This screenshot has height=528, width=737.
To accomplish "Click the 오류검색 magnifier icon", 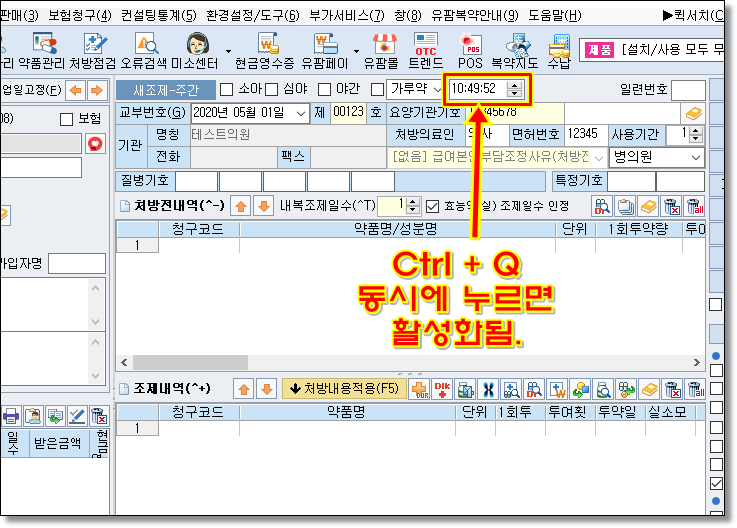I will point(145,47).
